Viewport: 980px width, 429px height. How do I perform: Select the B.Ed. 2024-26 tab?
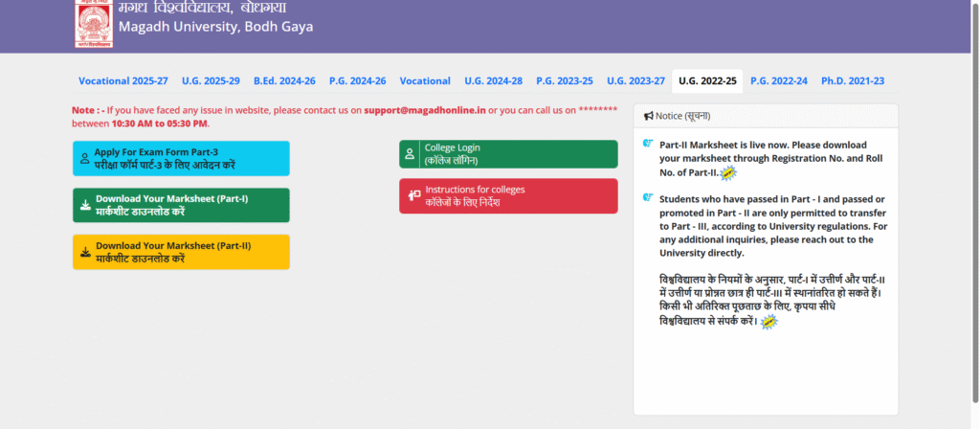284,80
